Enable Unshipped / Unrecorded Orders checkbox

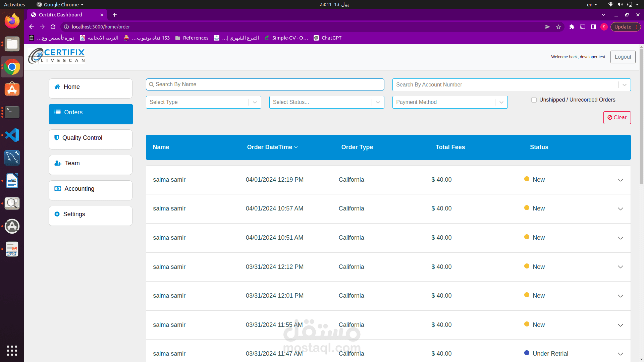[534, 100]
